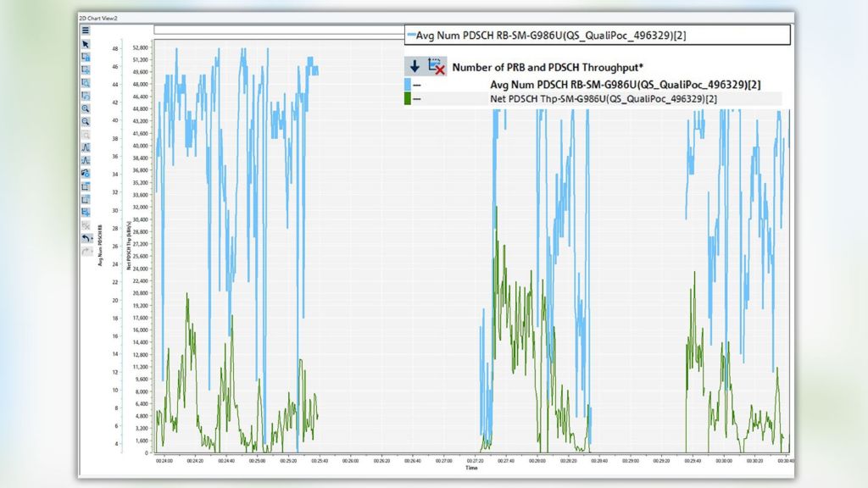Click the red X remove series icon
Viewport: 868px width, 488px height.
tap(437, 66)
